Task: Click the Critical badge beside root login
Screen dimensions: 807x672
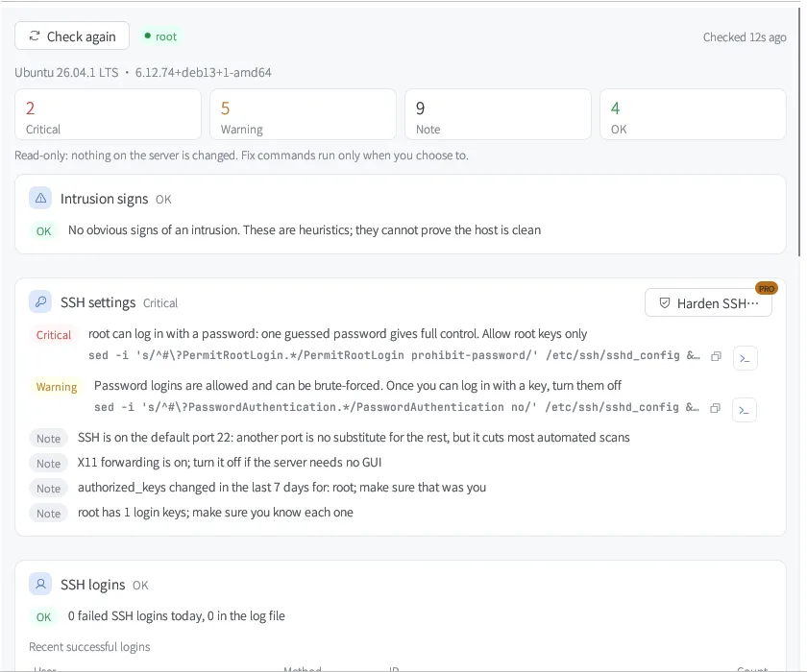Action: coord(54,335)
